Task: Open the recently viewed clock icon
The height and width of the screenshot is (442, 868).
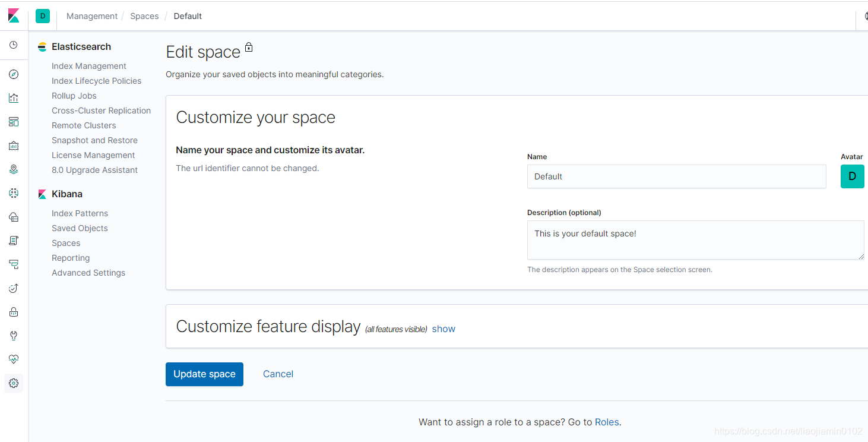Action: coord(14,45)
